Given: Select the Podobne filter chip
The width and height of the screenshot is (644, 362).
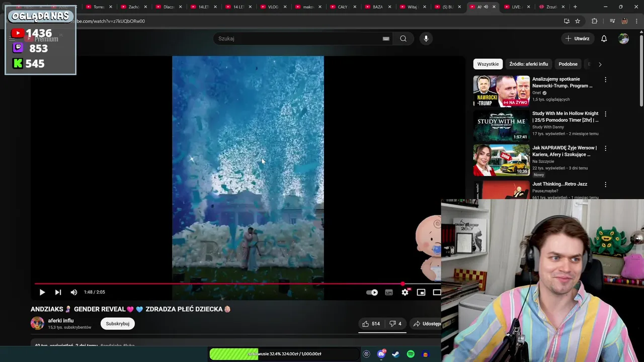Looking at the screenshot, I should tap(568, 64).
